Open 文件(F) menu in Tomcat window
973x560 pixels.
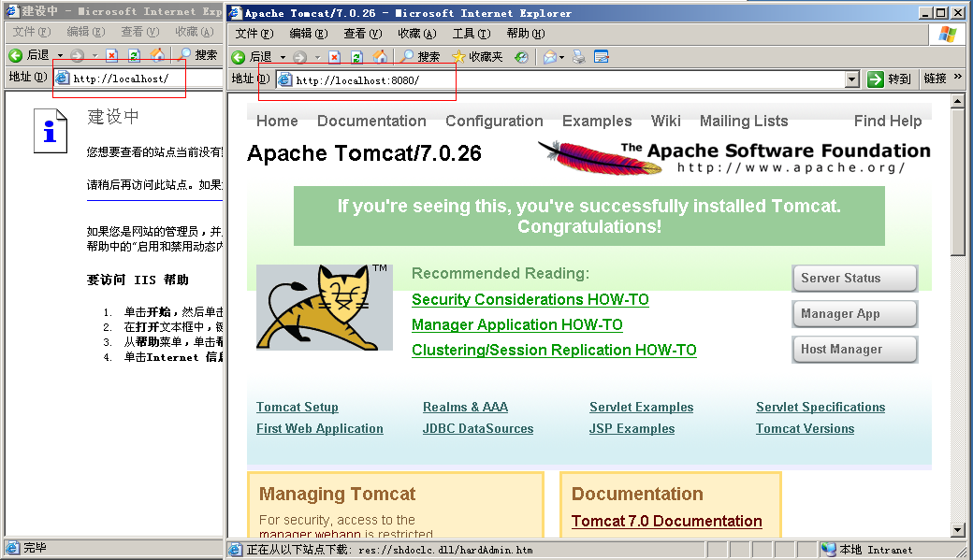(x=254, y=34)
